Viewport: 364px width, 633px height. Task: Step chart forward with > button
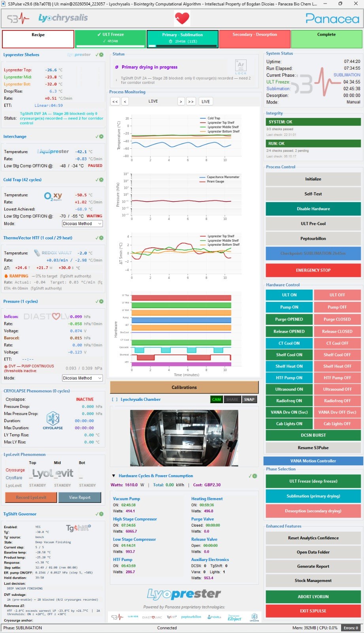click(181, 102)
